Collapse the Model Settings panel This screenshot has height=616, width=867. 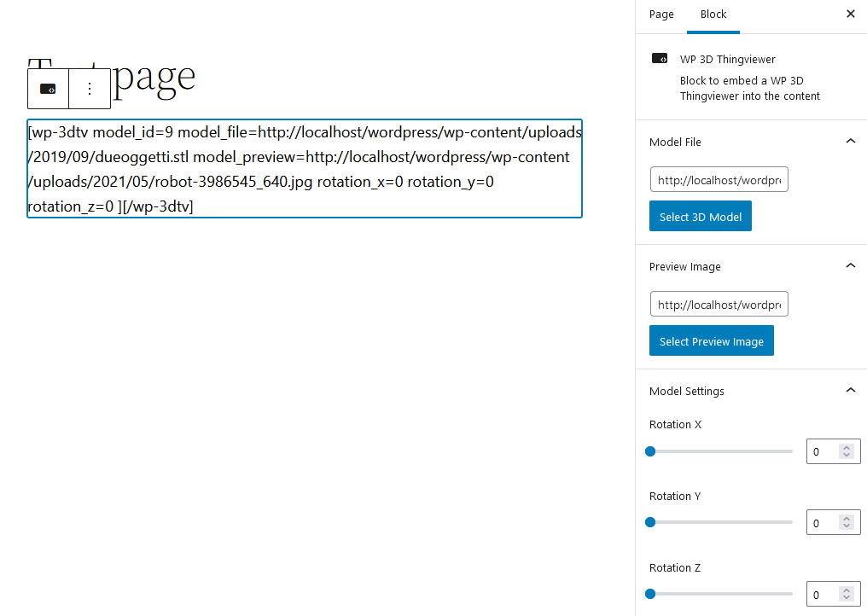851,391
